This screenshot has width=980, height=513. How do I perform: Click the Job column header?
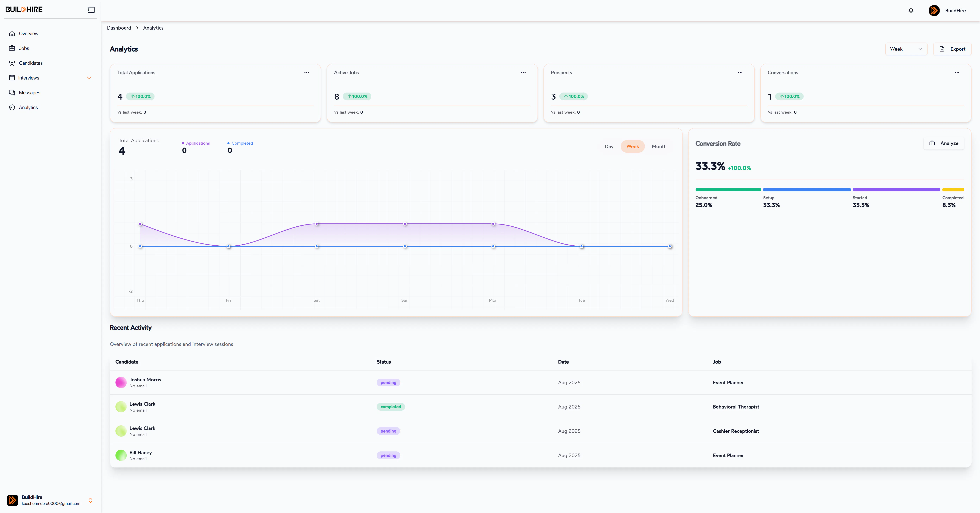coord(717,362)
